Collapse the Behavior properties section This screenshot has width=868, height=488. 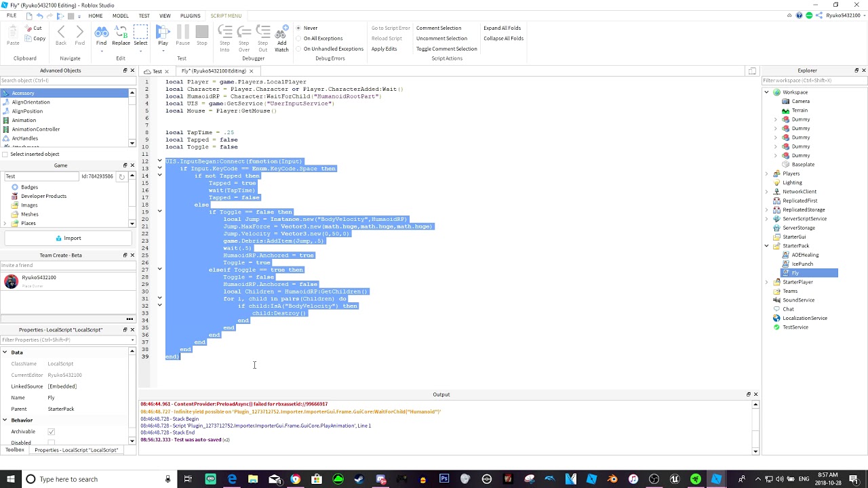coord(4,420)
